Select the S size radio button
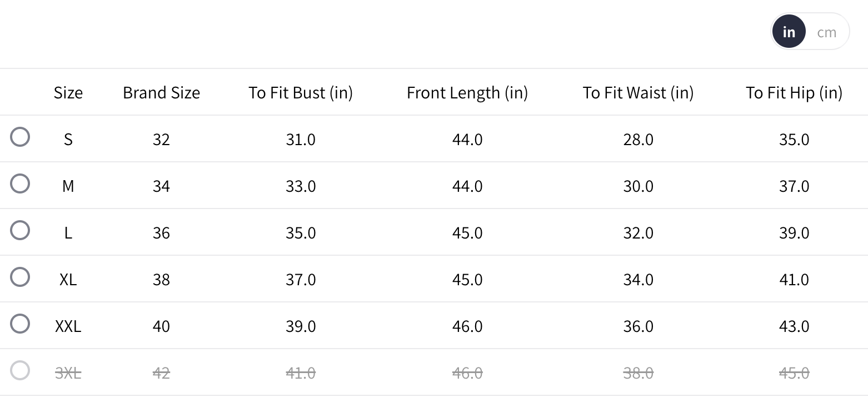 pos(20,137)
